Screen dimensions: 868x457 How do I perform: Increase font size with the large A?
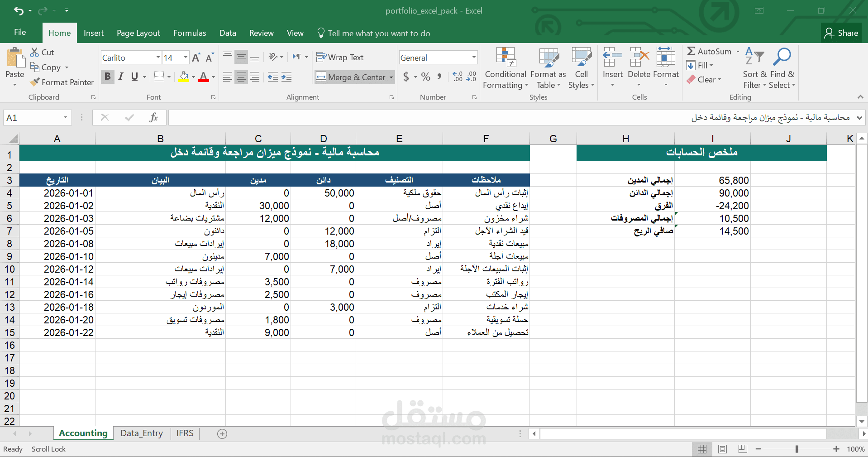[x=196, y=58]
